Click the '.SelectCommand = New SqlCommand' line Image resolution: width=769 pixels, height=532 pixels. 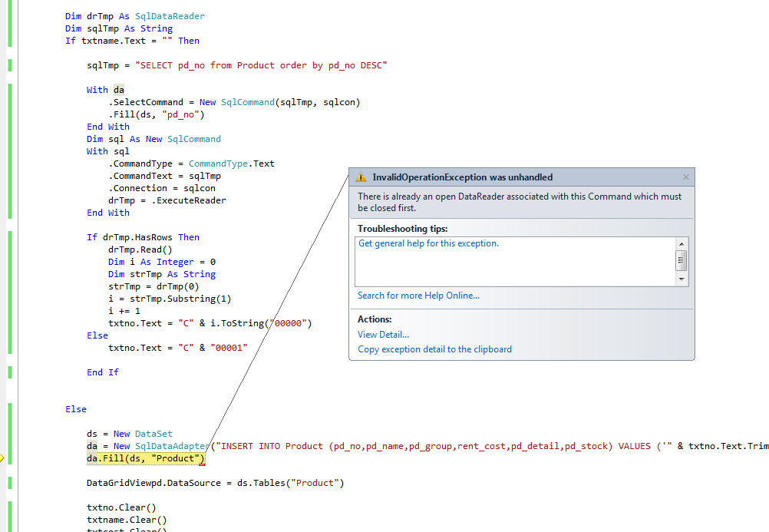click(x=234, y=102)
